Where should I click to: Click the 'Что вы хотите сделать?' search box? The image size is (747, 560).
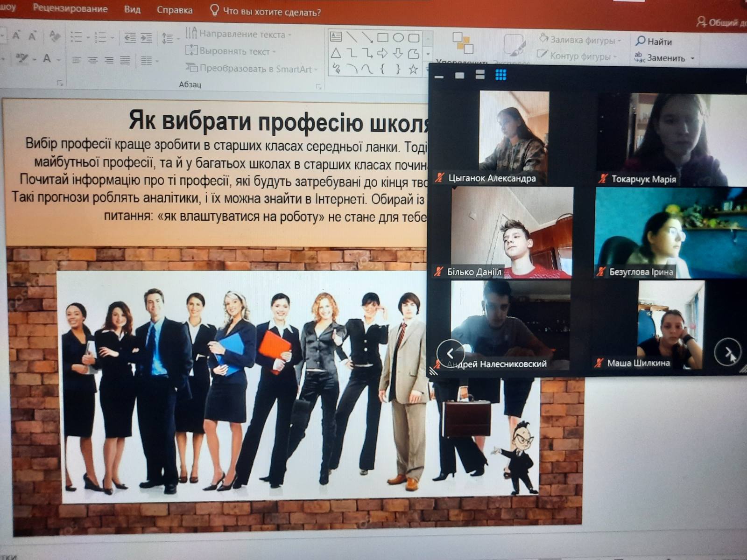(271, 12)
